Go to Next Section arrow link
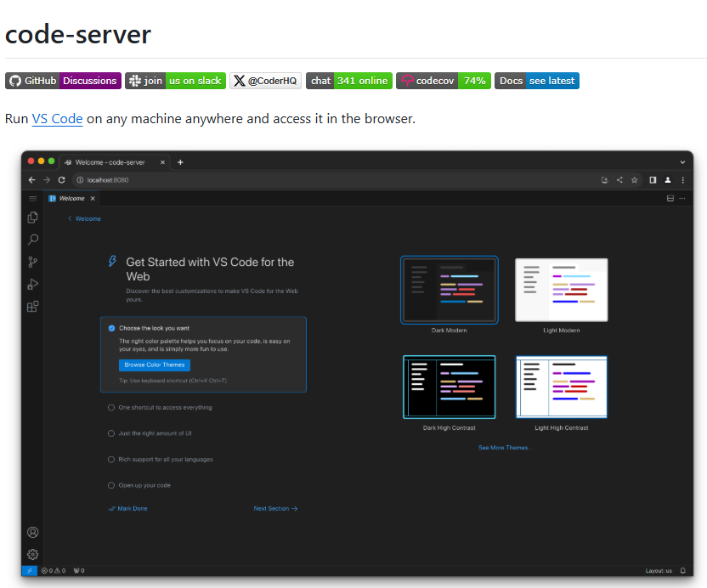 pyautogui.click(x=275, y=509)
